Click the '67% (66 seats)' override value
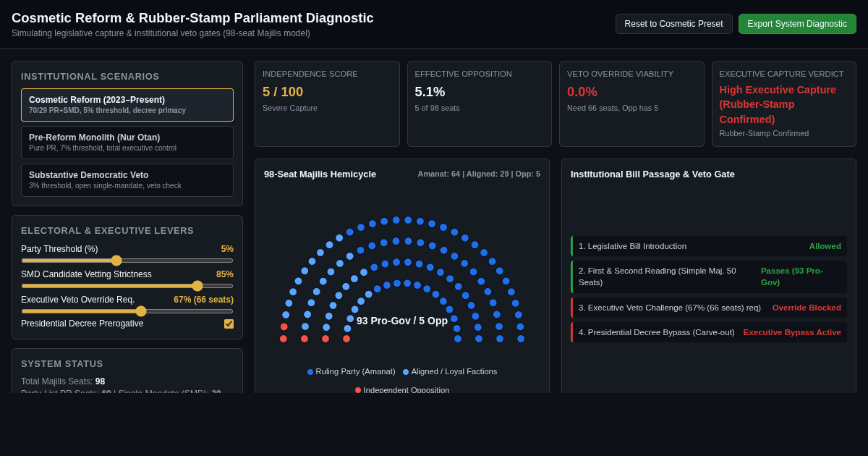This screenshot has width=868, height=456. coord(203,300)
